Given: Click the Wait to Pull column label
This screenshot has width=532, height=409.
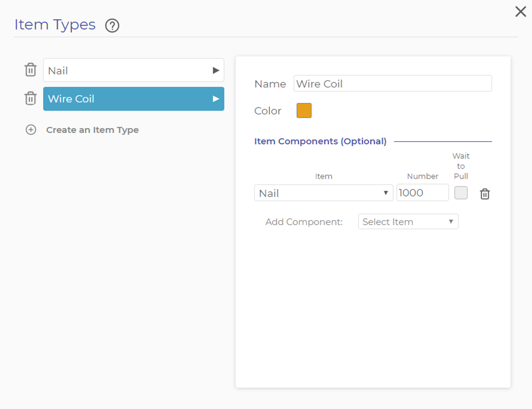Looking at the screenshot, I should pos(461,166).
